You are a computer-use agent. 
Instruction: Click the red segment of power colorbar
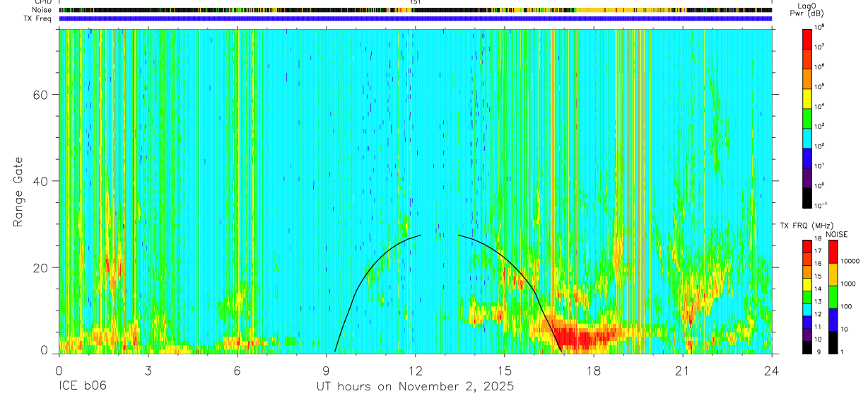point(807,38)
